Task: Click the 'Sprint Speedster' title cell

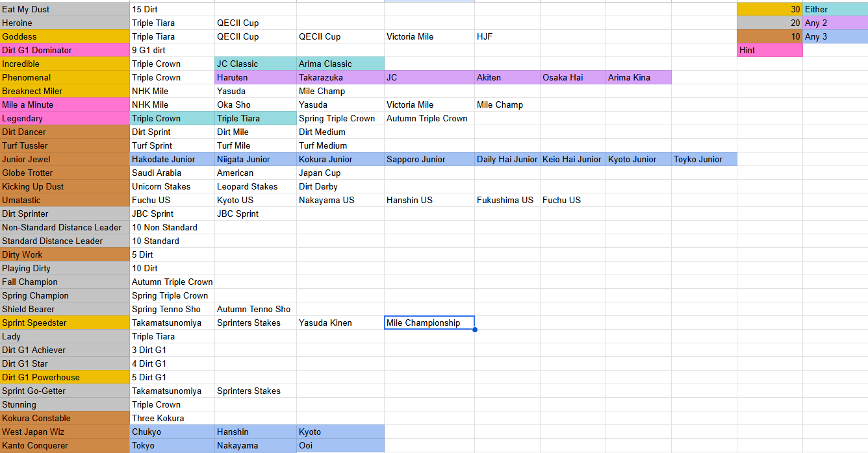Action: pos(65,323)
